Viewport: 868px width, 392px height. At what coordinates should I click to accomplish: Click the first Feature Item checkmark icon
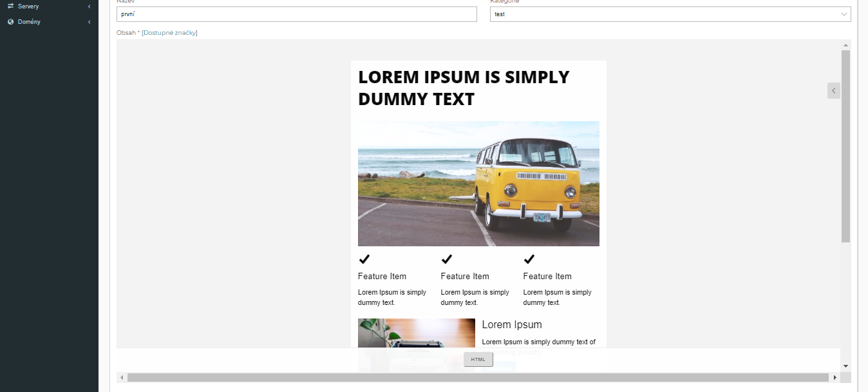(364, 259)
